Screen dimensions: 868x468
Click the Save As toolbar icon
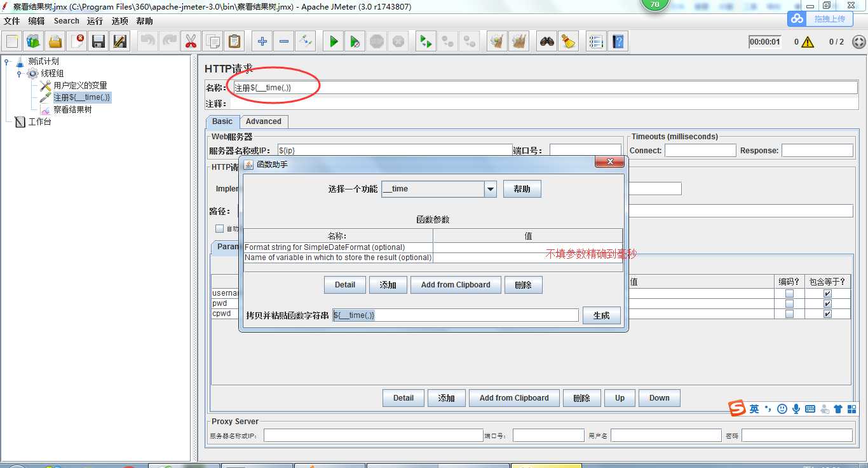tap(119, 42)
